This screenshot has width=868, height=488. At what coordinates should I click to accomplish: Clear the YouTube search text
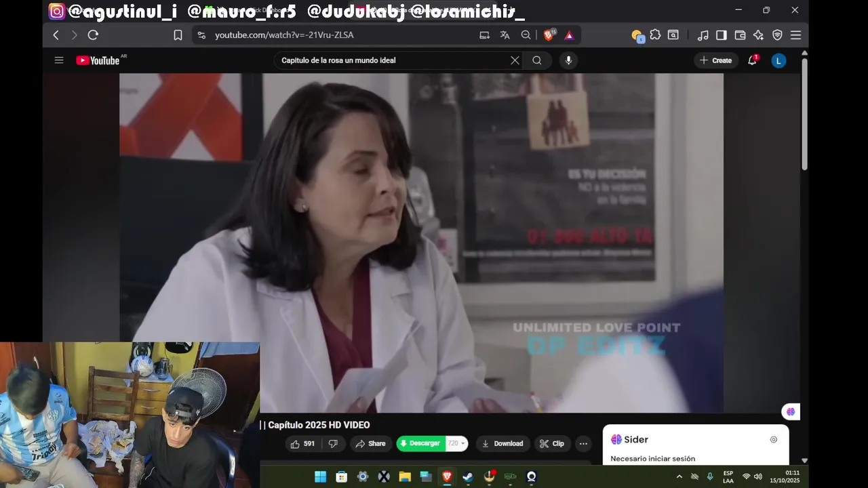(515, 60)
